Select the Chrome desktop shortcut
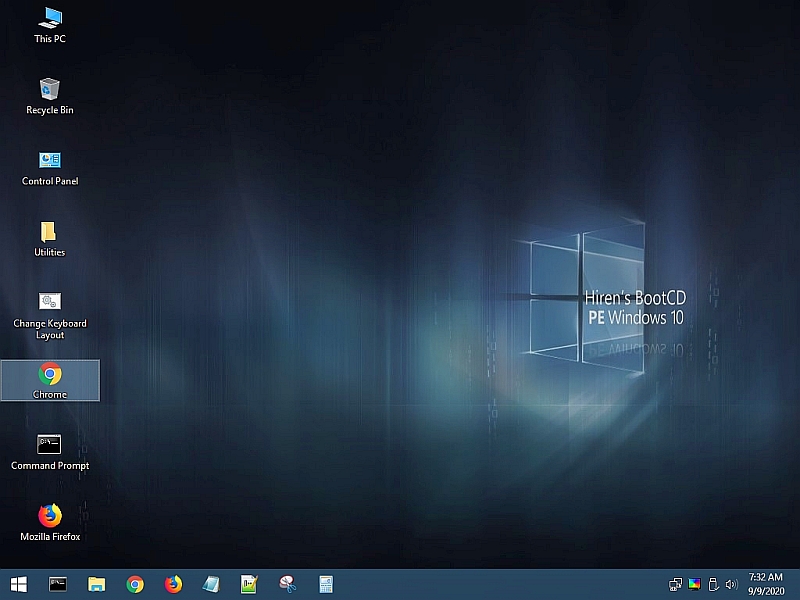 [x=50, y=381]
